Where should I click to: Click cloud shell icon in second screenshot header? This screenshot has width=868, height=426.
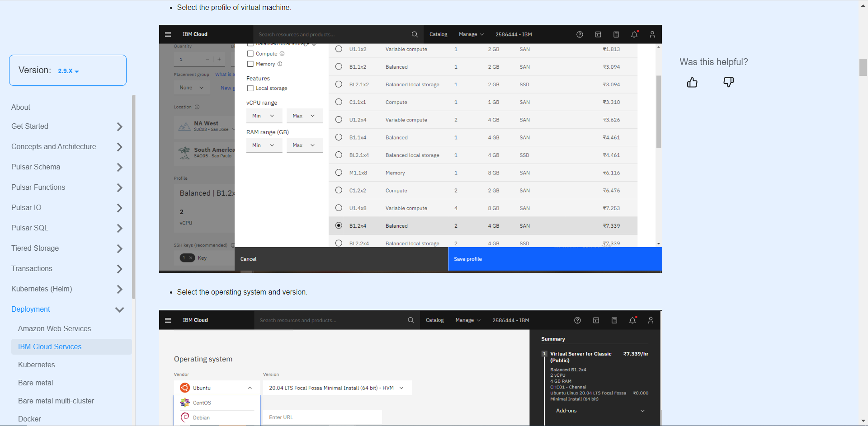click(x=596, y=320)
